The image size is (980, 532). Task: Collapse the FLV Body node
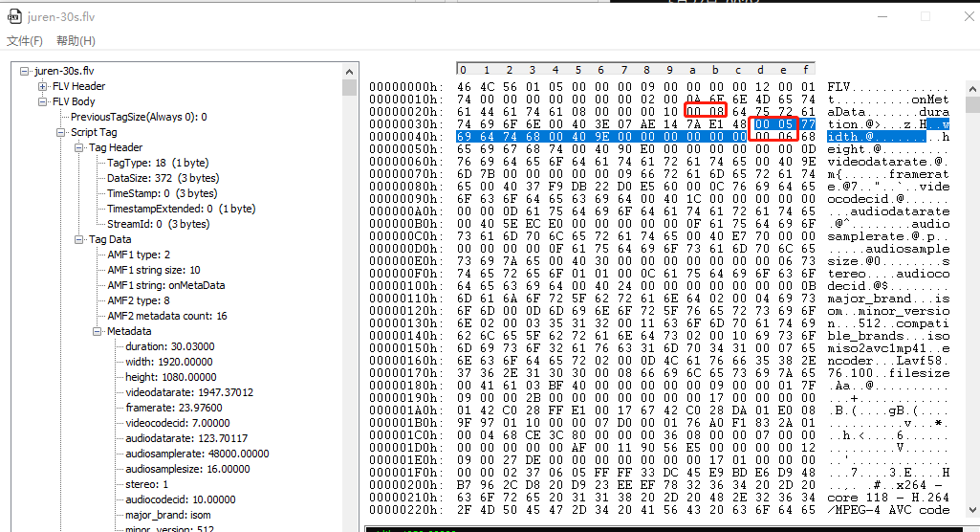pos(42,102)
